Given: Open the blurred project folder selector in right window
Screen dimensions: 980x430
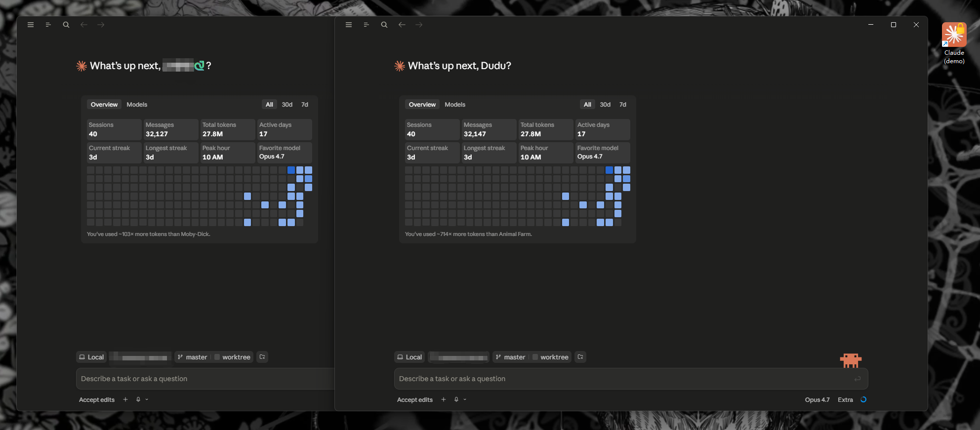Looking at the screenshot, I should coord(459,357).
